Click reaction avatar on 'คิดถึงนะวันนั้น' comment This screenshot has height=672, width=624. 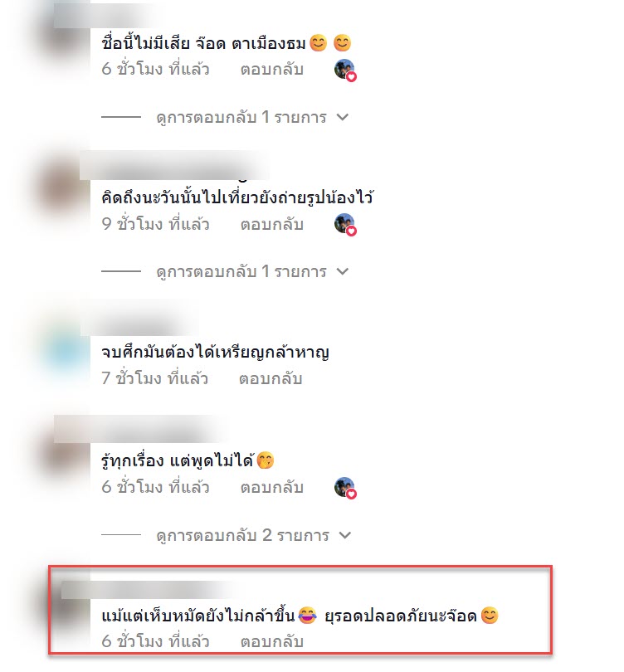coord(345,225)
